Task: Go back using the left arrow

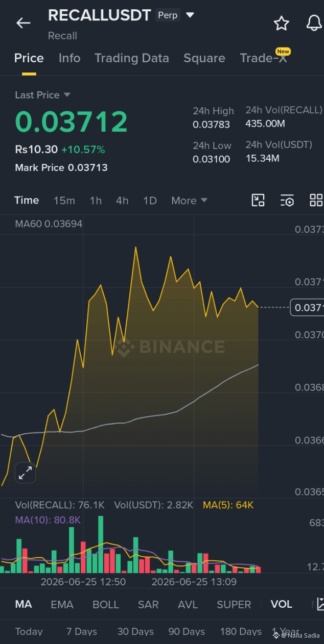Action: click(23, 23)
